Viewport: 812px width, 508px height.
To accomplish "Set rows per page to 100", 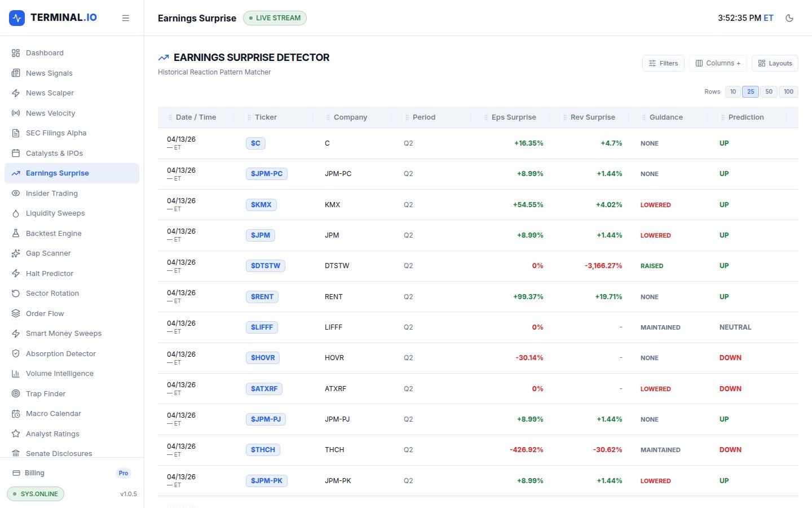I will [x=788, y=91].
